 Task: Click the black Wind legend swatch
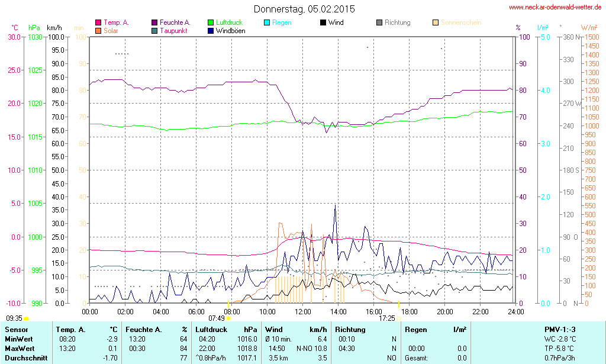(323, 22)
